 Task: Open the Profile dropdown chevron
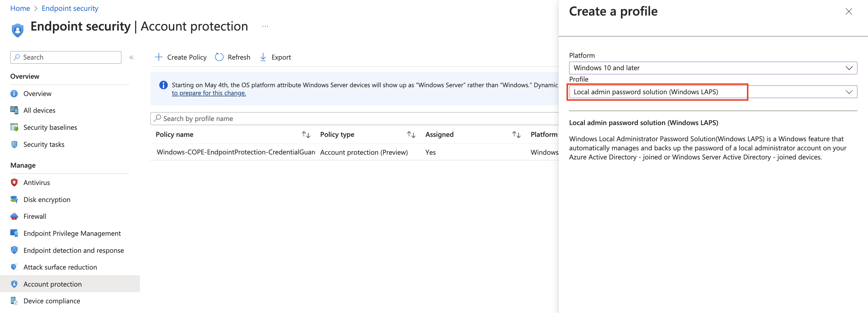coord(849,92)
